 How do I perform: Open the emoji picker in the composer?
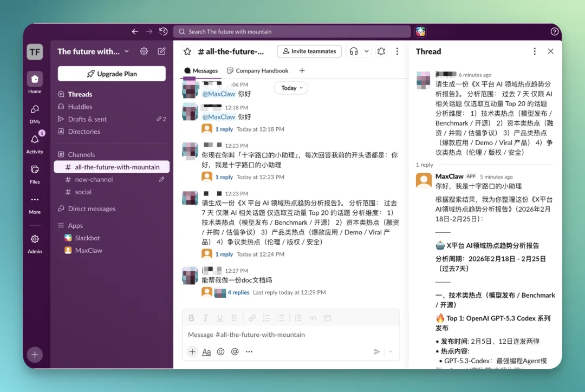(x=220, y=351)
